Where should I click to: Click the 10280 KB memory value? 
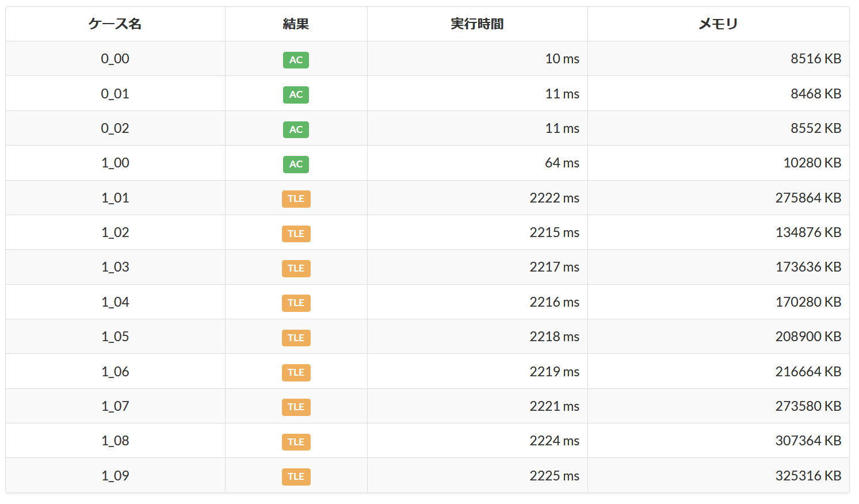pos(812,163)
